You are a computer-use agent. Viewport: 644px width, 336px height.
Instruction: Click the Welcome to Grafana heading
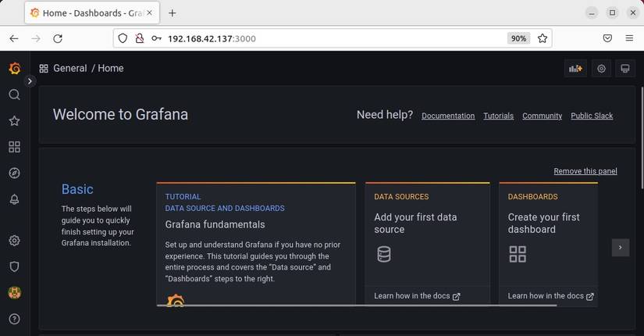click(120, 114)
